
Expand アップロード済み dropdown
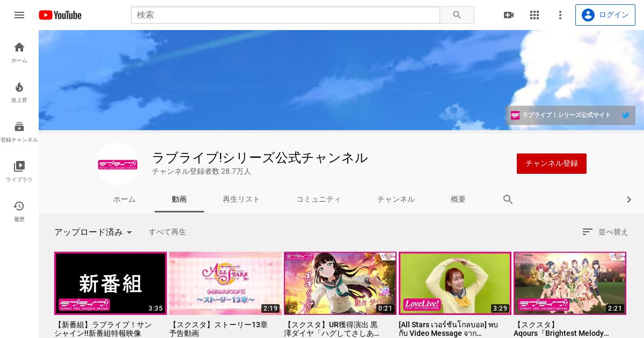click(x=93, y=232)
